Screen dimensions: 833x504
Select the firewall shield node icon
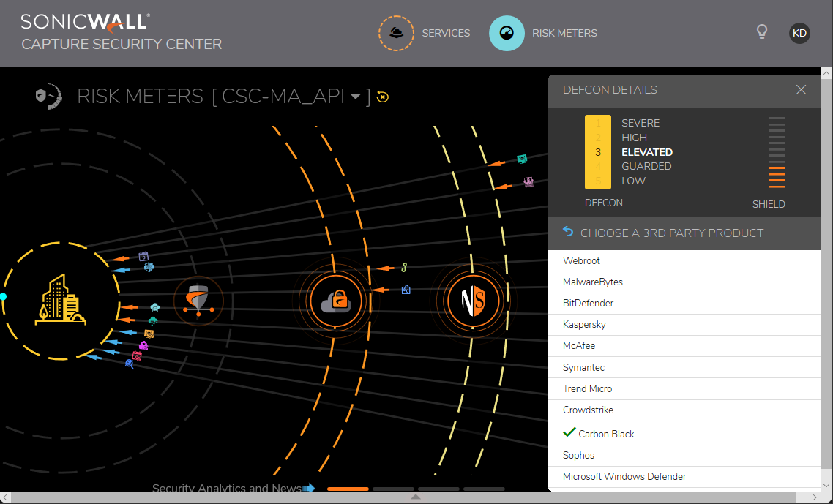tap(198, 301)
